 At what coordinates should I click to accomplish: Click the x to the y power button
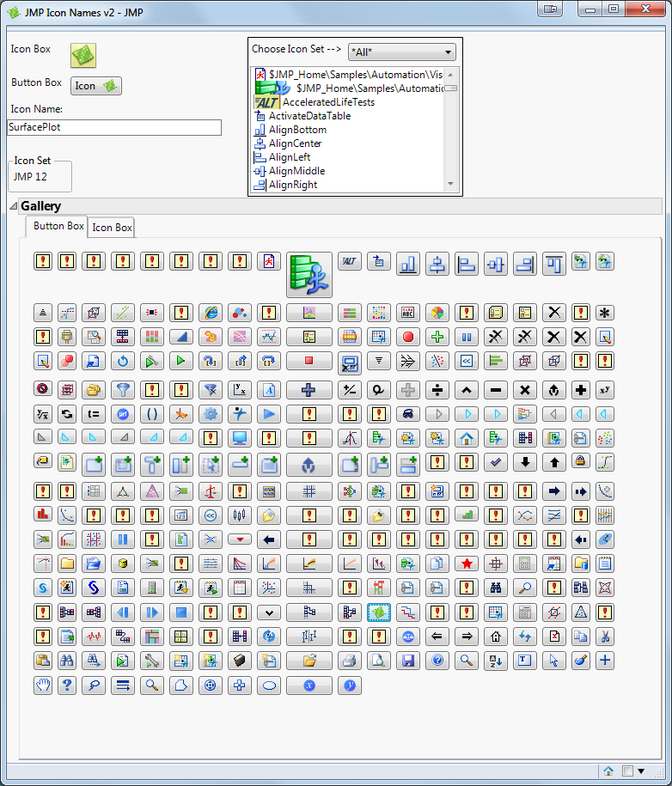coord(605,390)
